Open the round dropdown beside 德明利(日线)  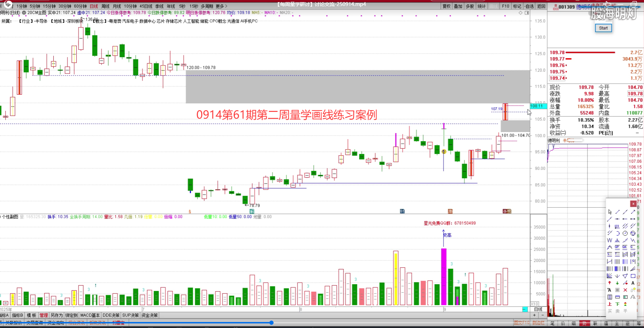24,13
